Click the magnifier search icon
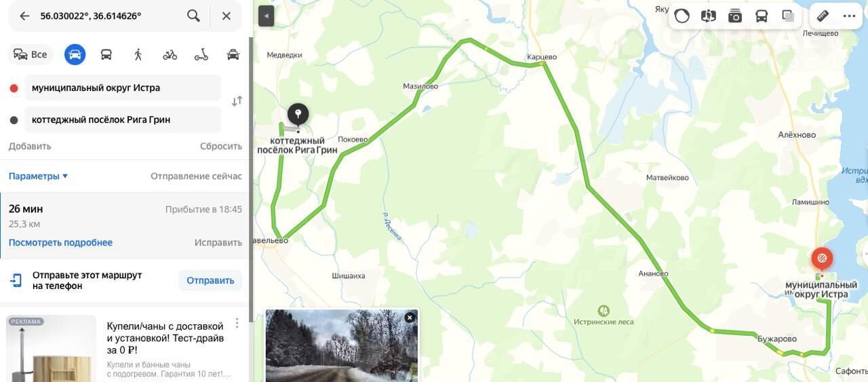Image resolution: width=868 pixels, height=382 pixels. pyautogui.click(x=193, y=16)
